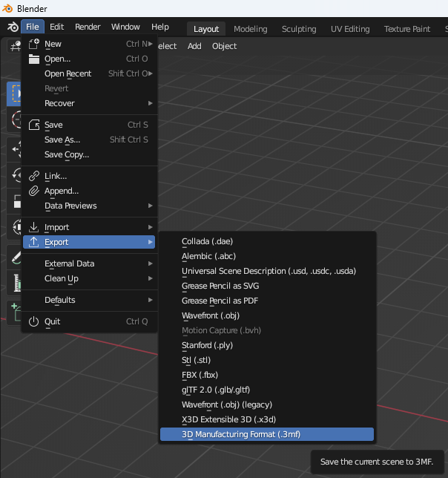Click the Link chain icon
This screenshot has height=478, width=448.
(33, 176)
